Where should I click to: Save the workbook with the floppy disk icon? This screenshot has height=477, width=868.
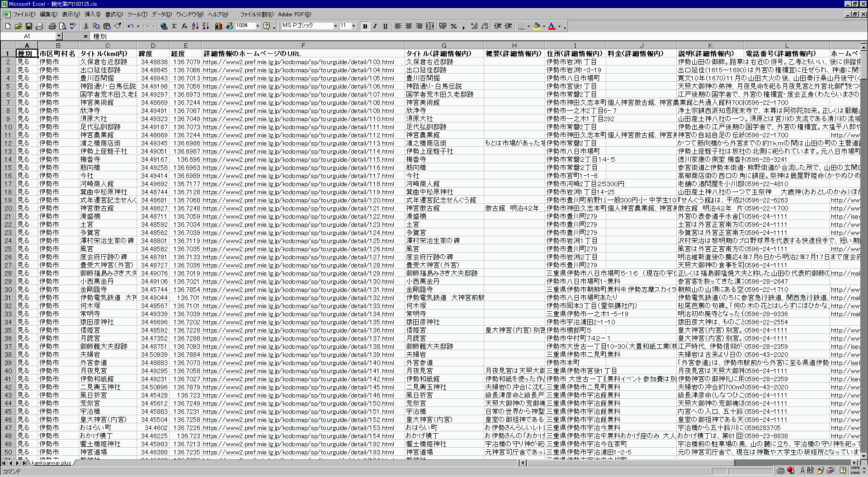point(28,26)
